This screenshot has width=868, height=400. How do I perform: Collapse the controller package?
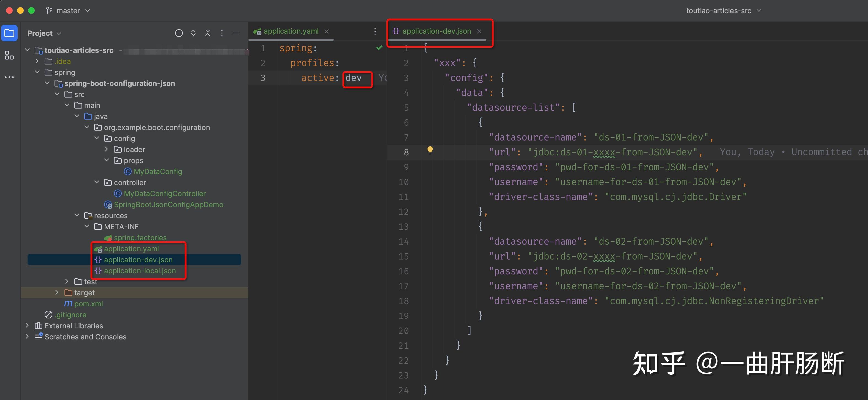point(97,182)
